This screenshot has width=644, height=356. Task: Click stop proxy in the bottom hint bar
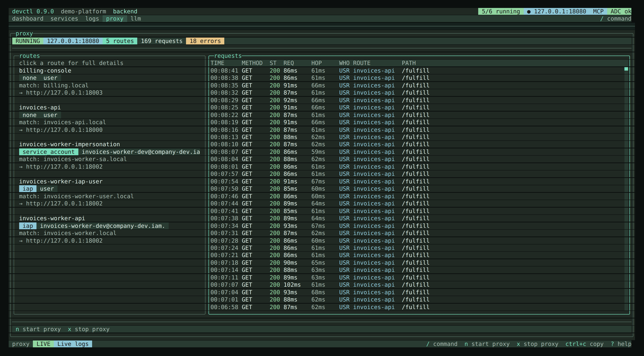tap(537, 344)
